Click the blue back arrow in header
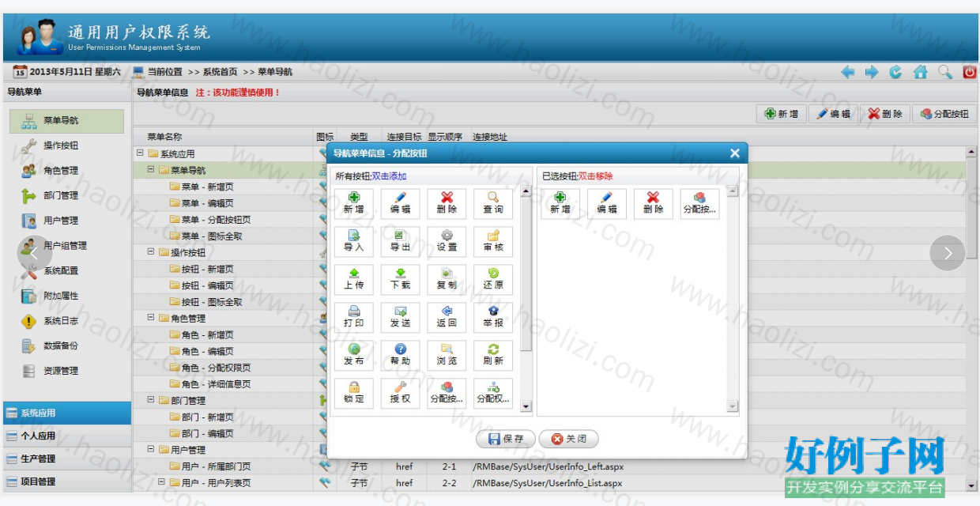 (848, 72)
